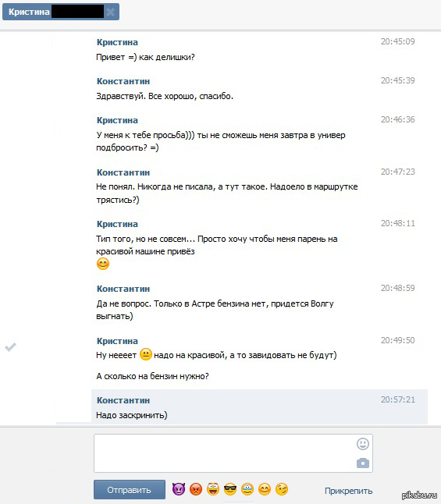
Task: Open Кристина's name on first message
Action: pyautogui.click(x=117, y=42)
